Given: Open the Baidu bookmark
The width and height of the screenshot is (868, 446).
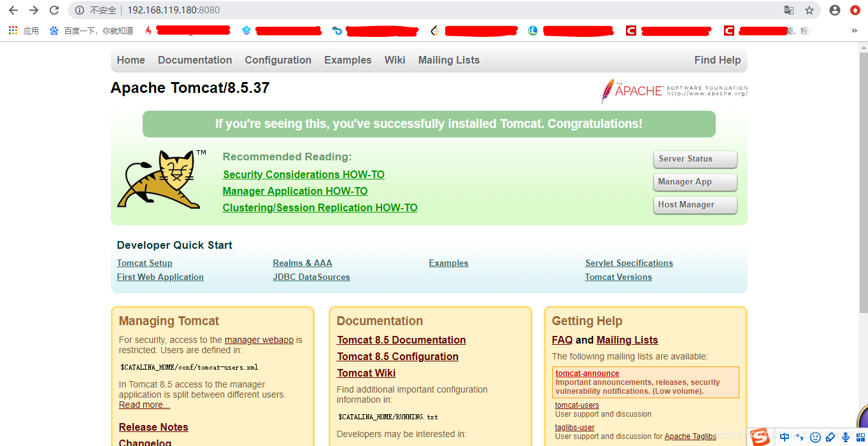Looking at the screenshot, I should 91,31.
